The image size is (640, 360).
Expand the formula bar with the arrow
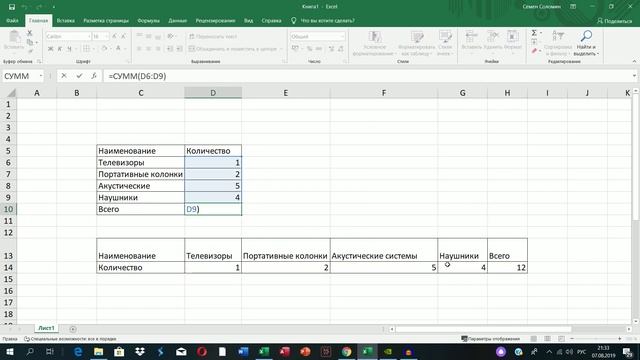click(634, 76)
